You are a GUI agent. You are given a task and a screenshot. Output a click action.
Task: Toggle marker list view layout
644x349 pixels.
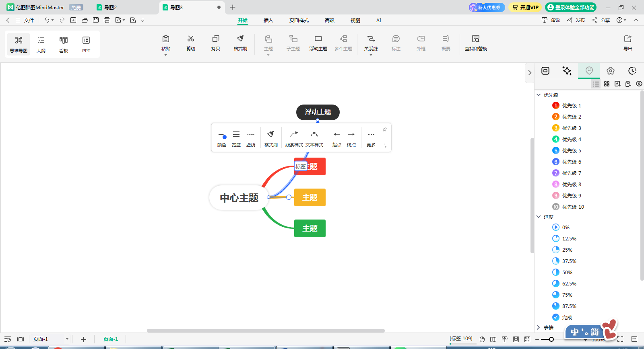(596, 84)
